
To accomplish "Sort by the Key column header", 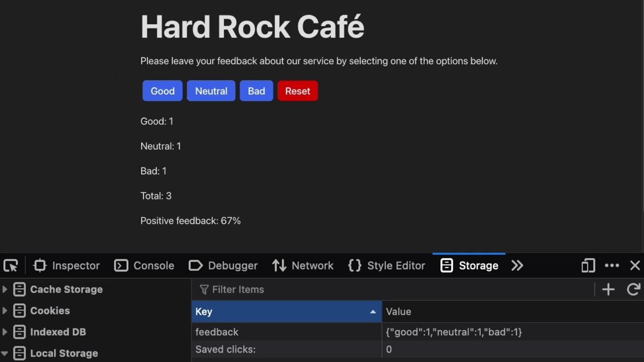I will pos(287,312).
